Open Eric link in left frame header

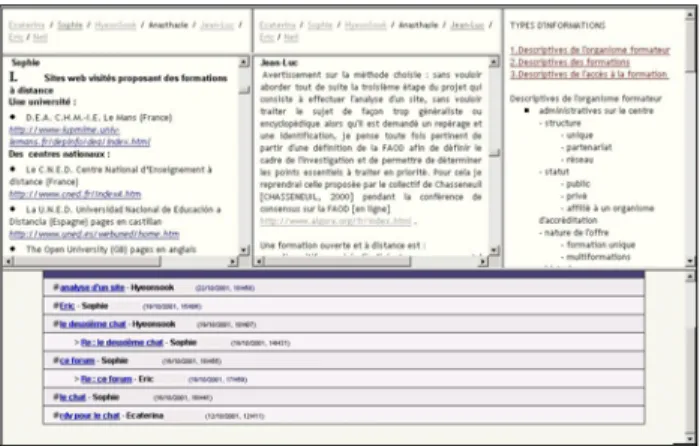[x=16, y=38]
